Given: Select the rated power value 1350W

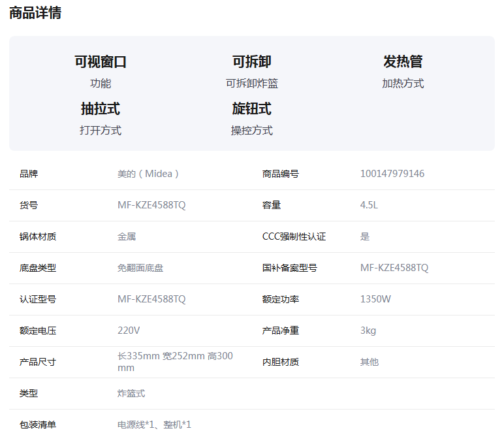Looking at the screenshot, I should 375,299.
